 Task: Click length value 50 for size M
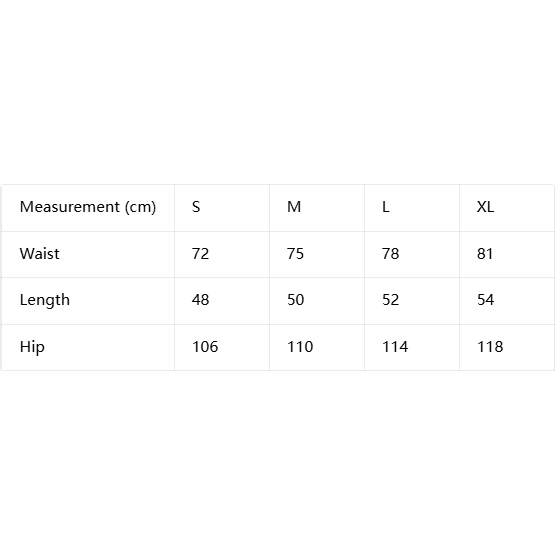[317, 301]
